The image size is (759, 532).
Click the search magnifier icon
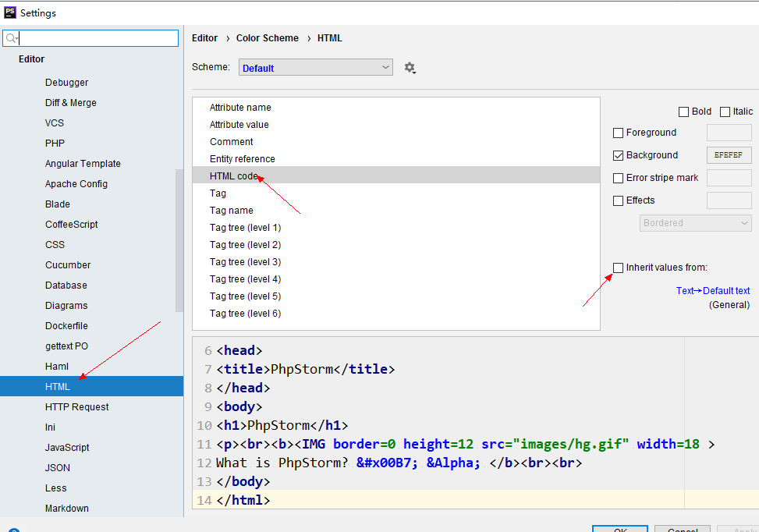(12, 38)
